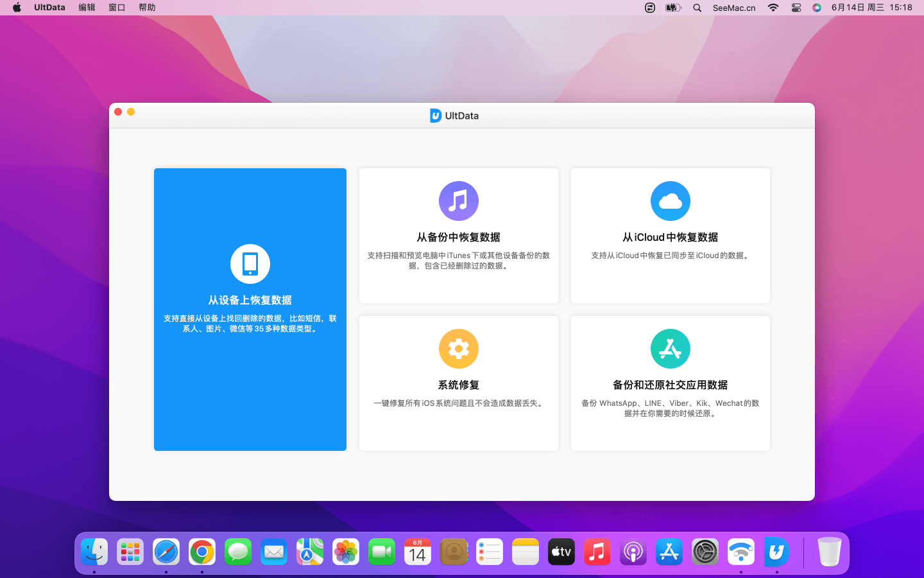Viewport: 924px width, 578px height.
Task: Click the date and time 6月14日 周三 15:18
Action: click(872, 8)
